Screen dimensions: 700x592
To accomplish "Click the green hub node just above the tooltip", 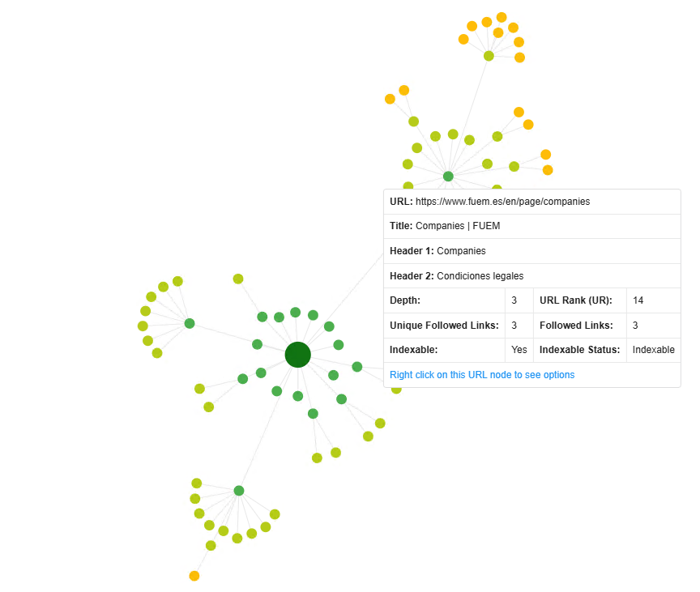I will pos(448,177).
